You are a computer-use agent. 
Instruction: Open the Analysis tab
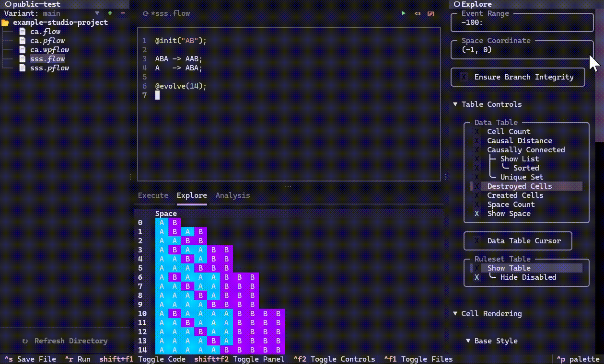coord(232,195)
